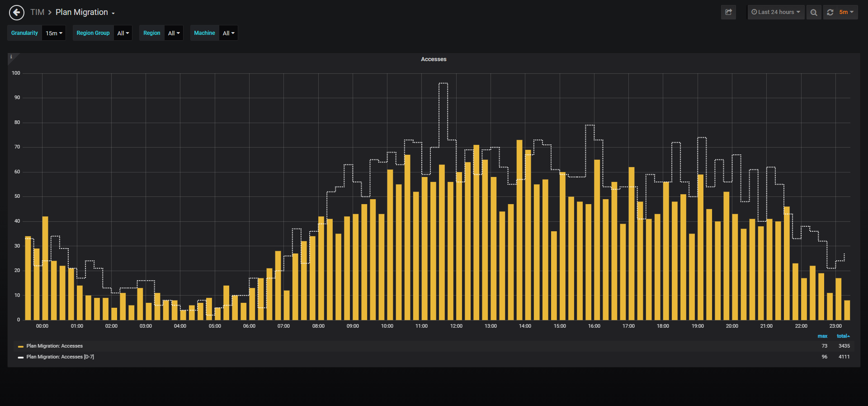Click the refresh dashboard icon
The height and width of the screenshot is (406, 868).
pos(830,12)
